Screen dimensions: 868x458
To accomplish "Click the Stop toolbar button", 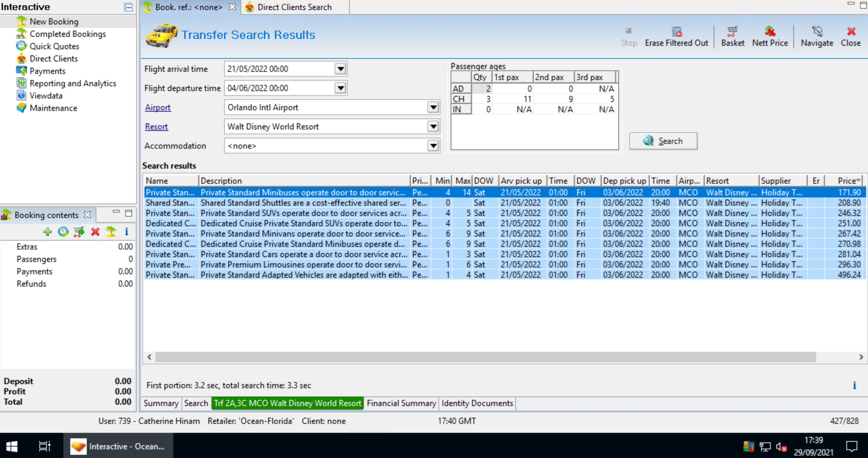I will [629, 37].
